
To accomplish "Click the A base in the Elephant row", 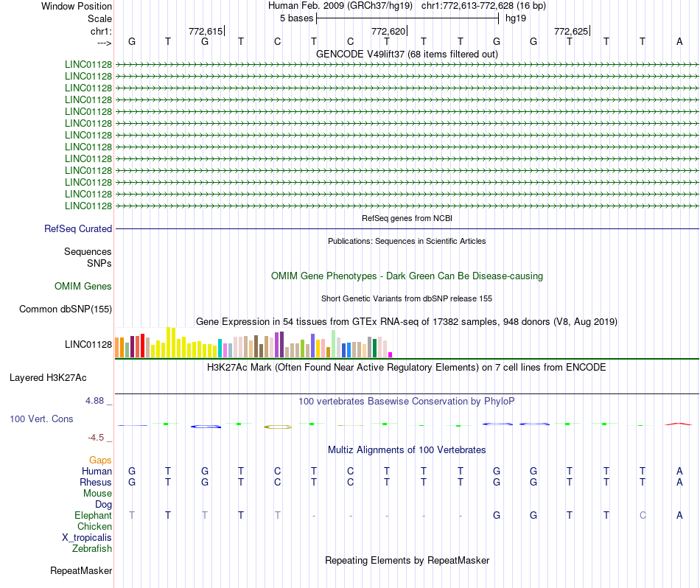I will click(679, 515).
